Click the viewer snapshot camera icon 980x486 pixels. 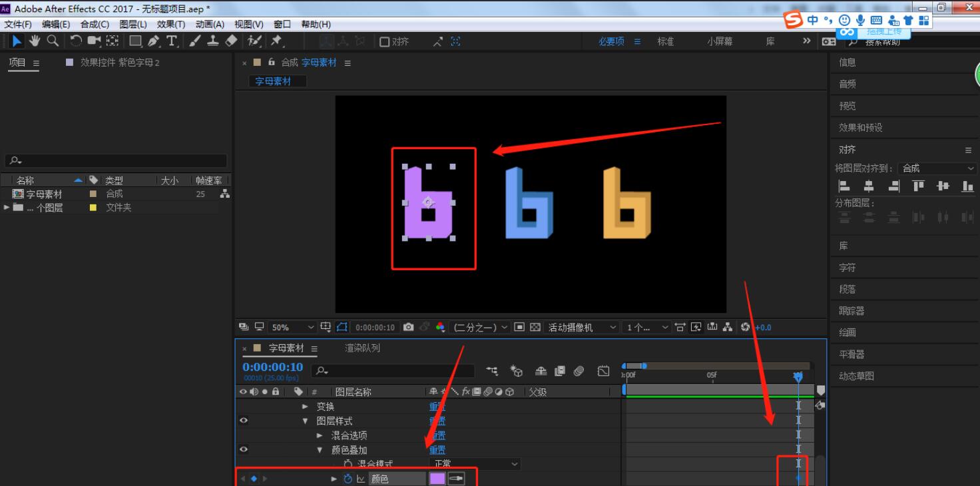409,327
